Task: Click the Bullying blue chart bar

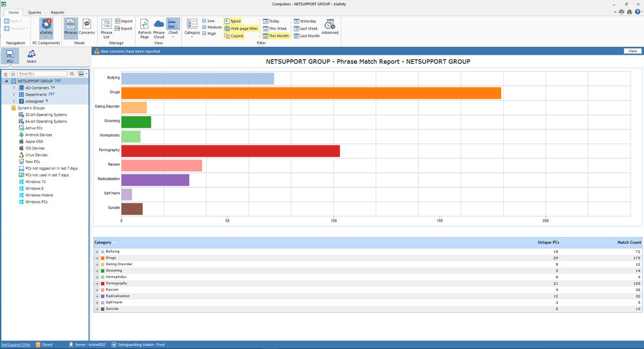Action: point(198,79)
